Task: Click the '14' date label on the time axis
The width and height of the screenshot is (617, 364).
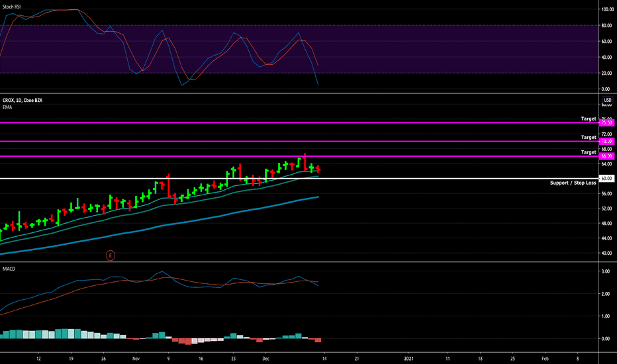Action: pos(324,359)
